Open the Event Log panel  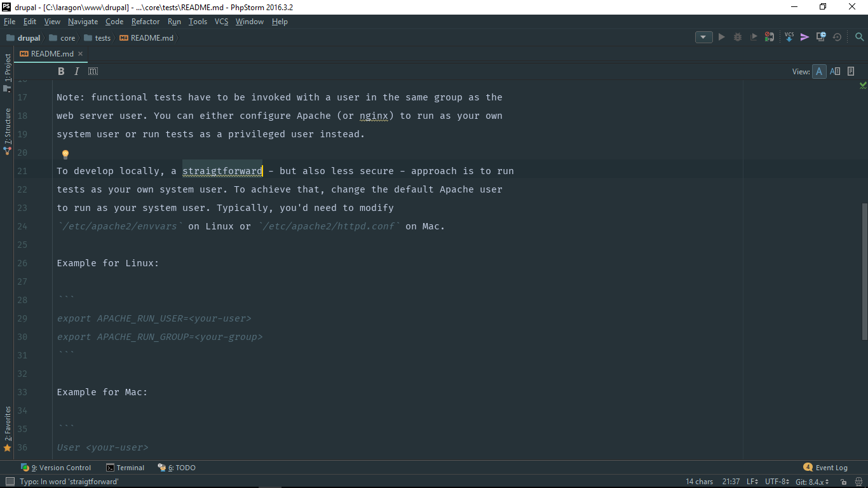(825, 468)
